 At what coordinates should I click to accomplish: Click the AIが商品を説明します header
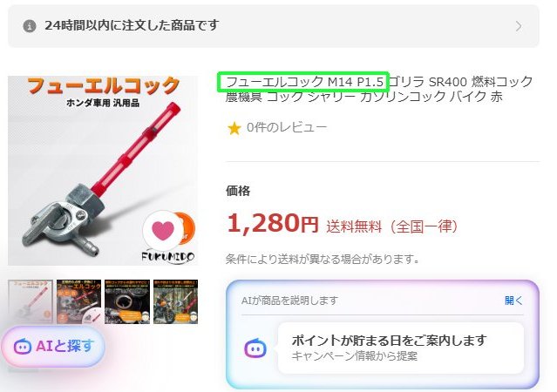[x=289, y=301]
